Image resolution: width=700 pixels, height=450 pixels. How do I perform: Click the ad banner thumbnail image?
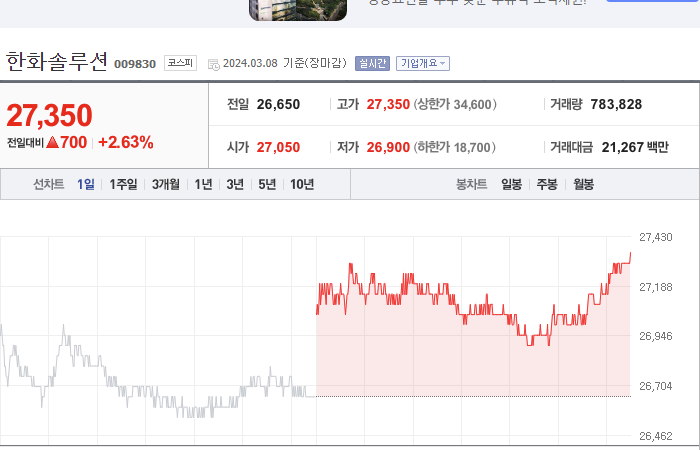(298, 10)
